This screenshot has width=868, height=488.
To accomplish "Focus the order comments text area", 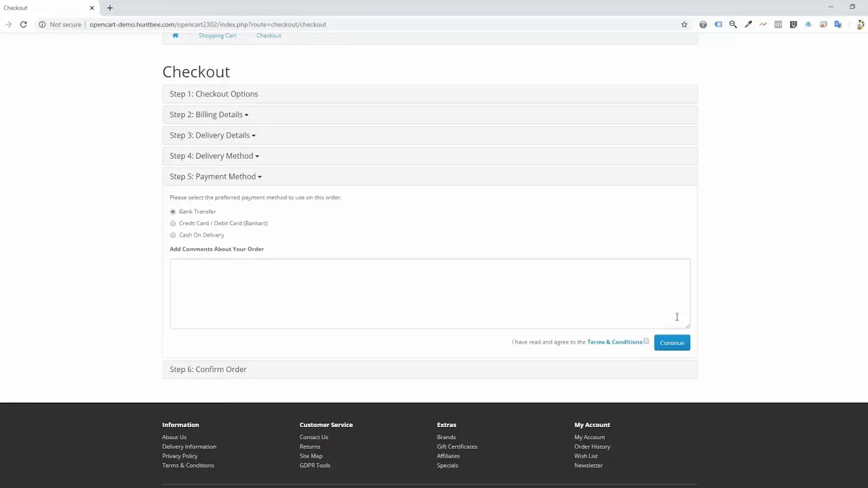I will [x=430, y=293].
